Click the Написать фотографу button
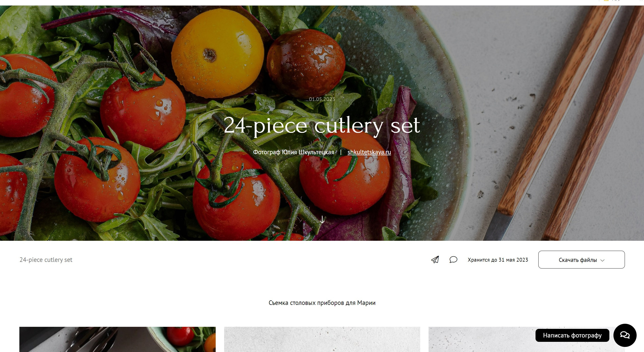Screen dimensions: 644x352 pos(572,335)
